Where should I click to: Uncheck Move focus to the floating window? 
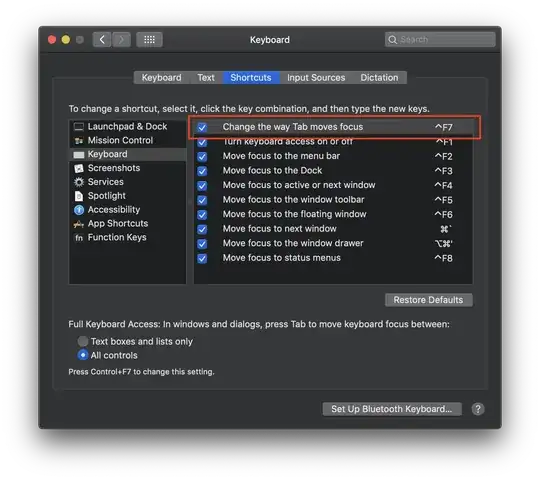(202, 215)
